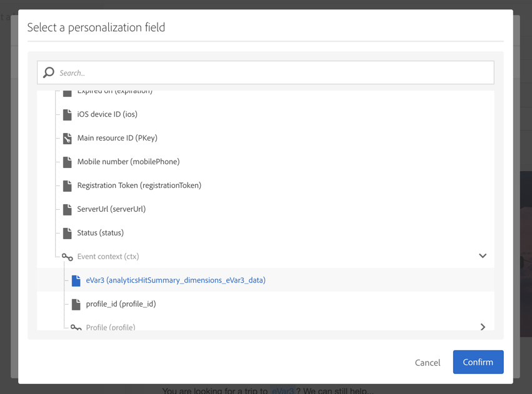
Task: Click the profile_id file icon
Action: point(76,304)
